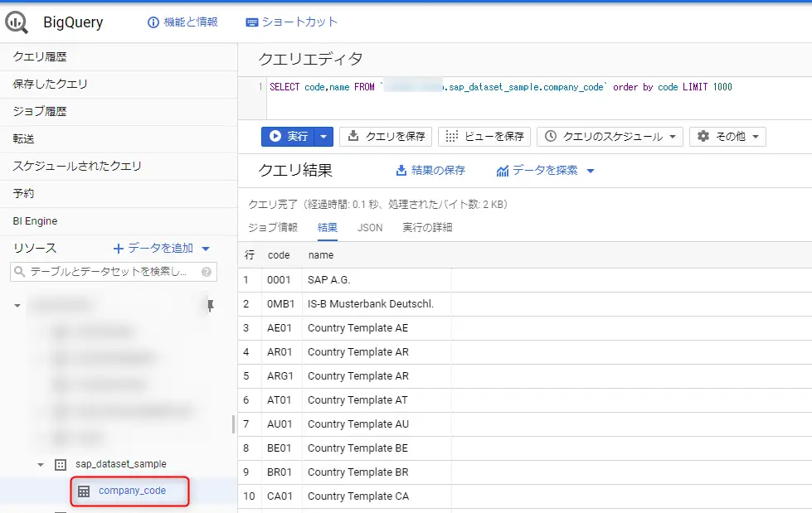Collapse the sap_dataset_sample dataset node
Image resolution: width=812 pixels, height=513 pixels.
(41, 465)
